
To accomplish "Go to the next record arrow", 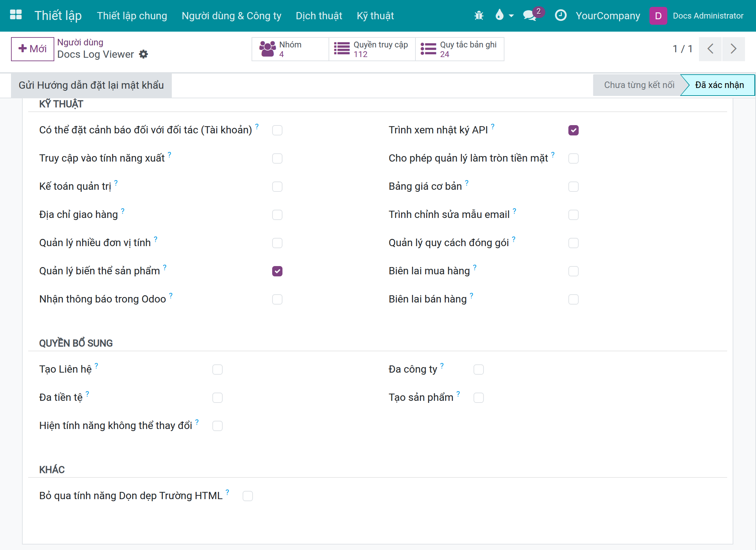I will click(733, 49).
